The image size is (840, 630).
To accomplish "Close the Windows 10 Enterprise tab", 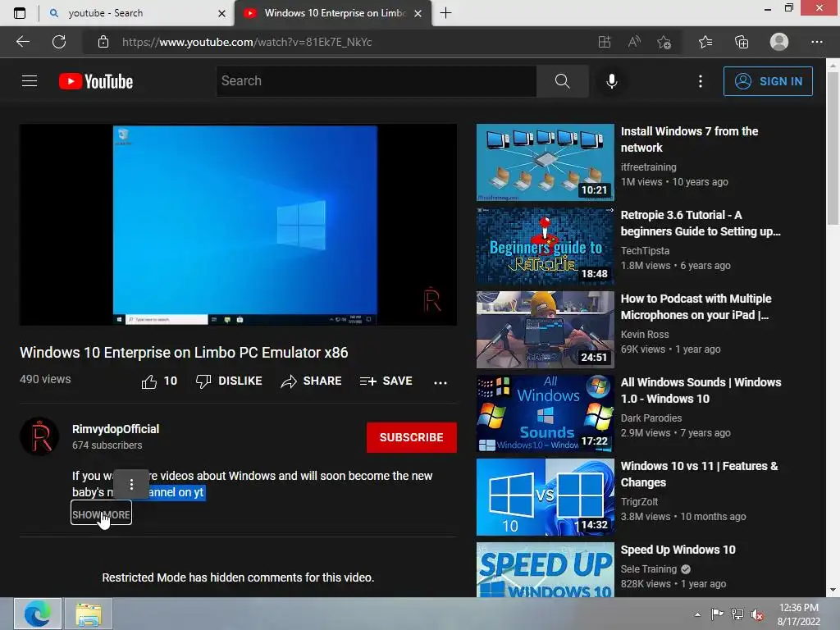I will click(x=418, y=13).
